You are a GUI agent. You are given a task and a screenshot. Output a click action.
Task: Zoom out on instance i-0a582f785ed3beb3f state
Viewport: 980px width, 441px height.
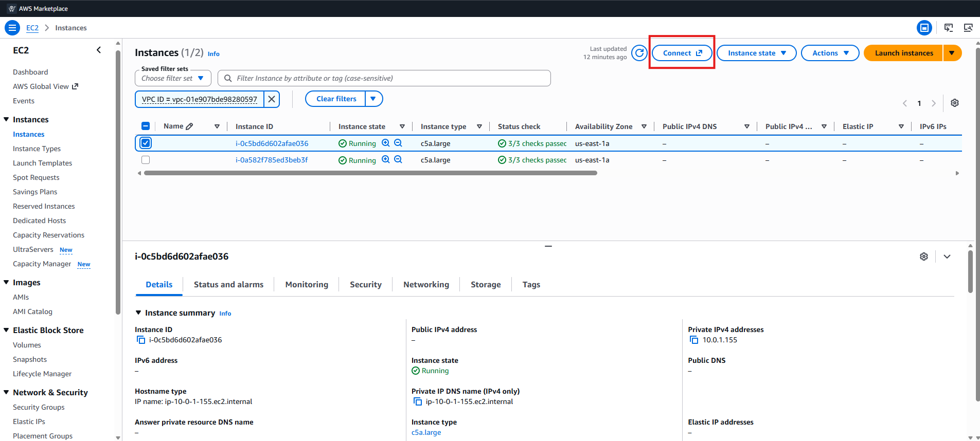point(398,160)
